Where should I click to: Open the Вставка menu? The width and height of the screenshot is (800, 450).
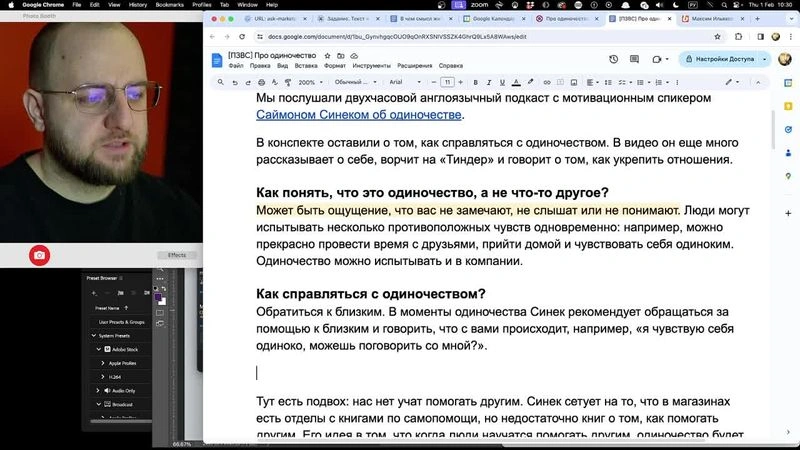pos(306,66)
